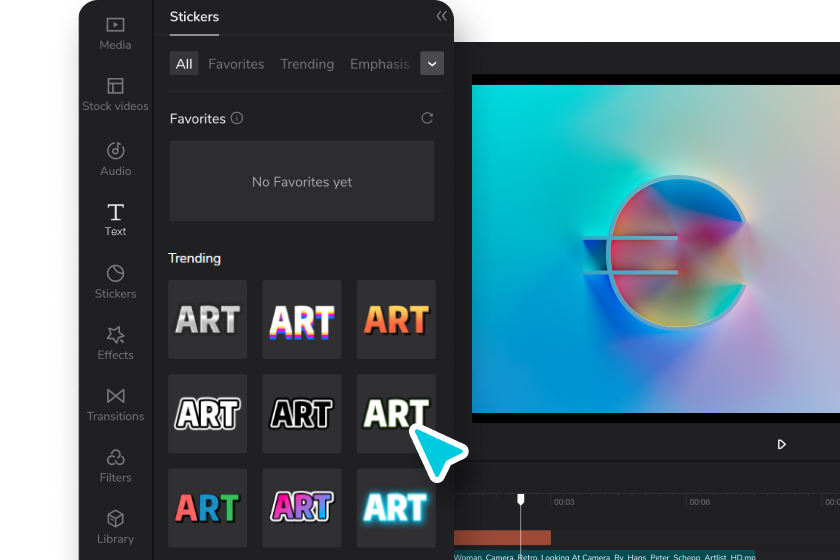Select the Trending category filter
Image resolution: width=840 pixels, height=560 pixels.
click(307, 64)
